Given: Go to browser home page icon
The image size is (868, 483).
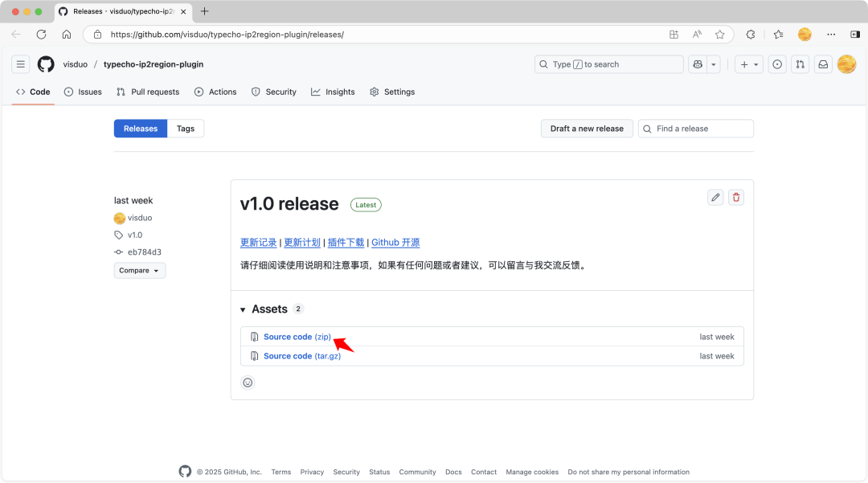Looking at the screenshot, I should click(x=67, y=35).
